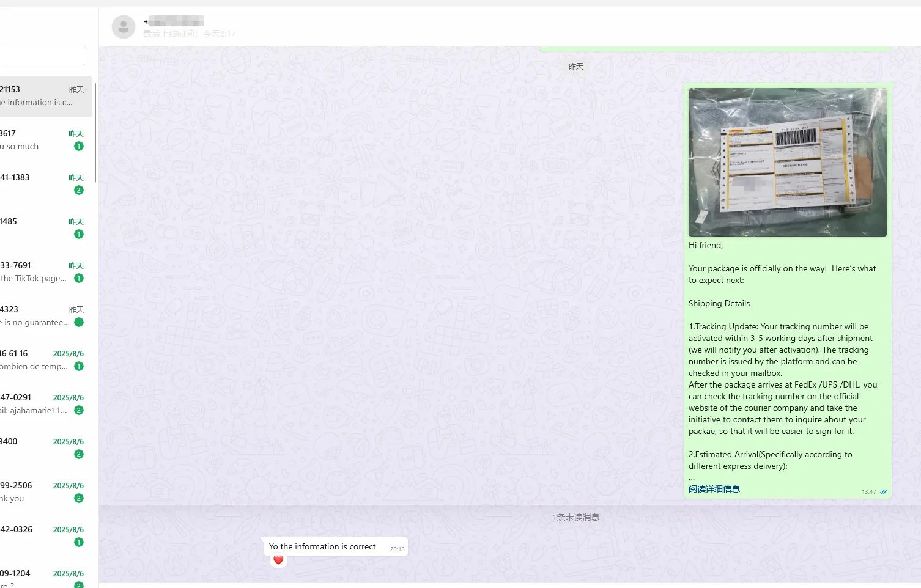The image size is (921, 588).
Task: Open the 16 61 16 conversation
Action: (34, 359)
